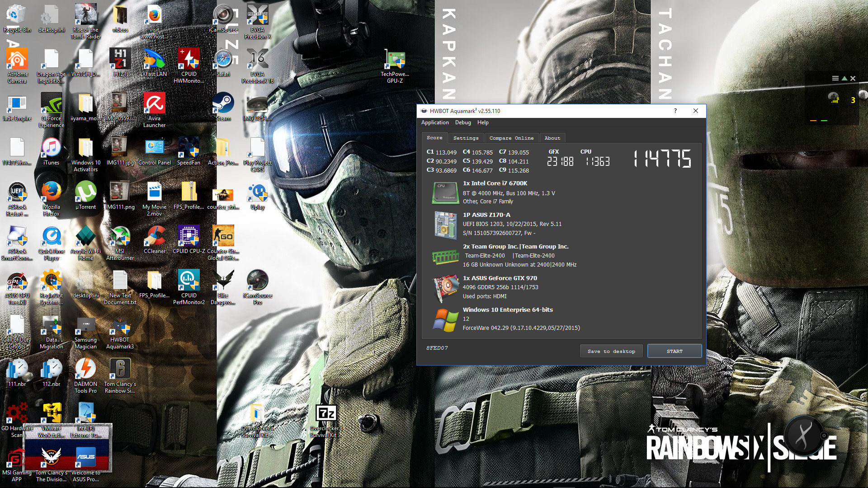
Task: Launch VMware Workstation shortcut
Action: 52,420
